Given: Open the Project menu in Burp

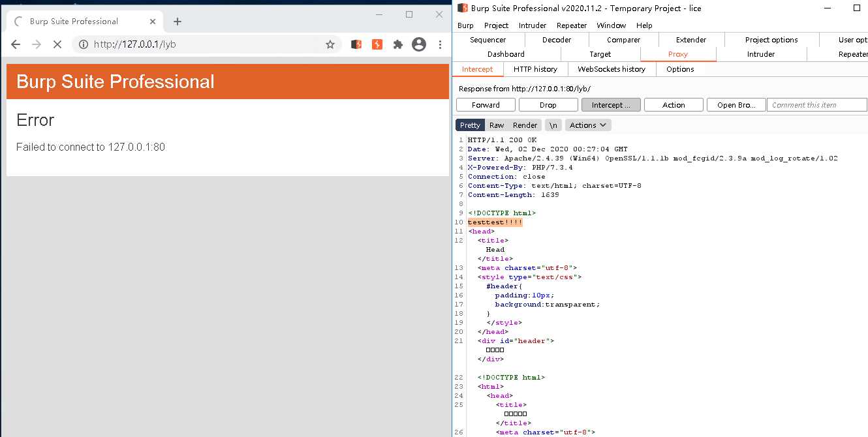Looking at the screenshot, I should click(496, 25).
